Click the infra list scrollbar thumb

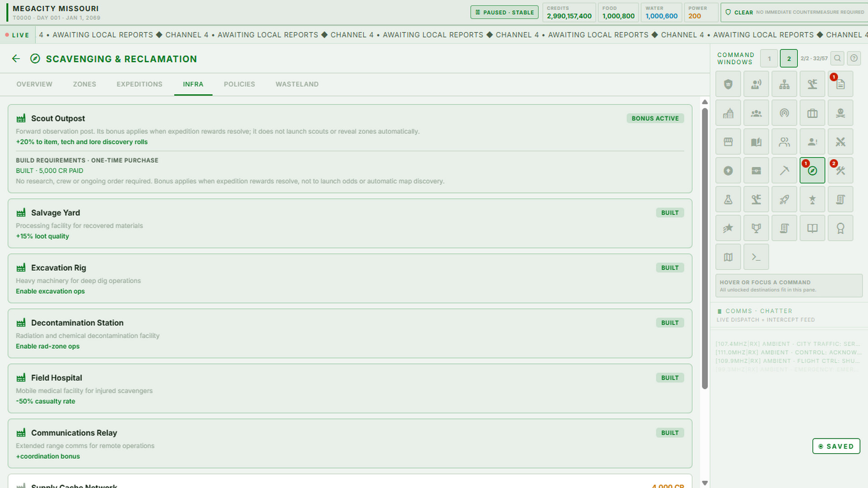point(704,249)
